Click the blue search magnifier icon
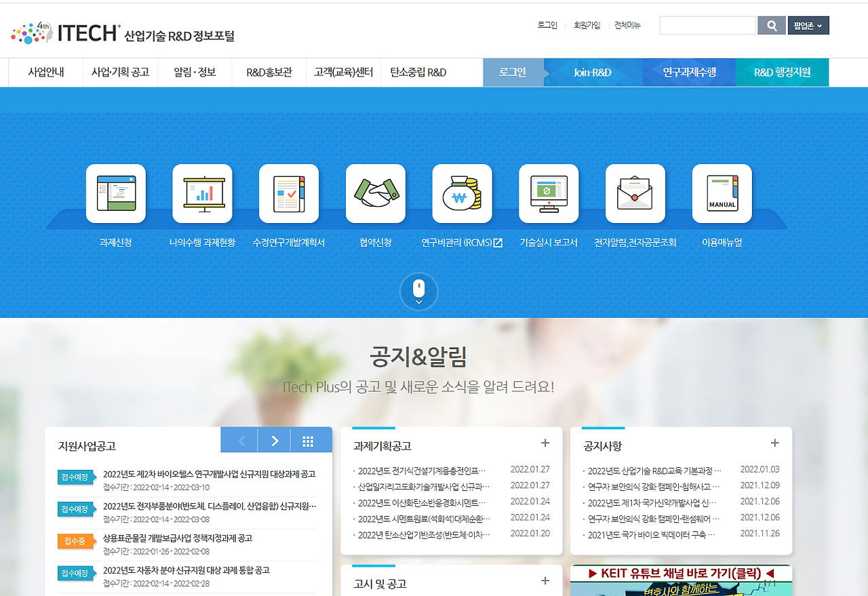This screenshot has width=868, height=596. coord(771,24)
